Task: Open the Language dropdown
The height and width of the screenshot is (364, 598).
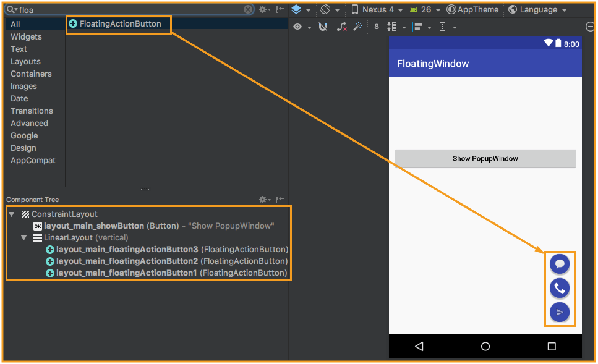Action: tap(538, 9)
